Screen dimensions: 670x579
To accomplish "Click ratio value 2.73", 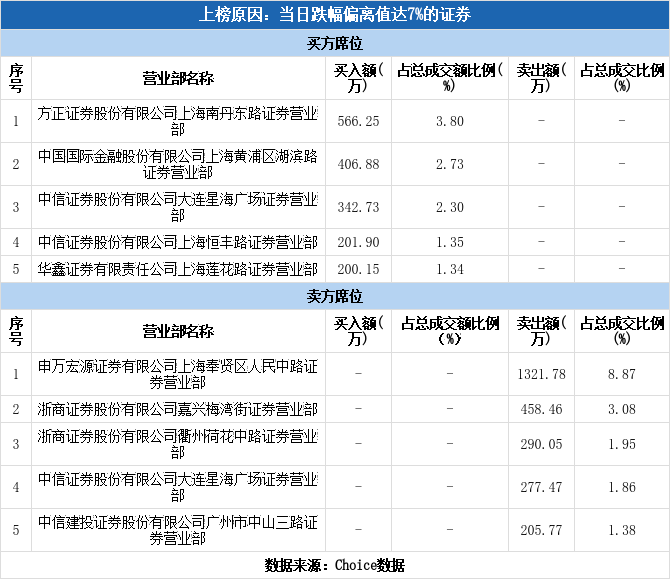I will click(450, 164).
